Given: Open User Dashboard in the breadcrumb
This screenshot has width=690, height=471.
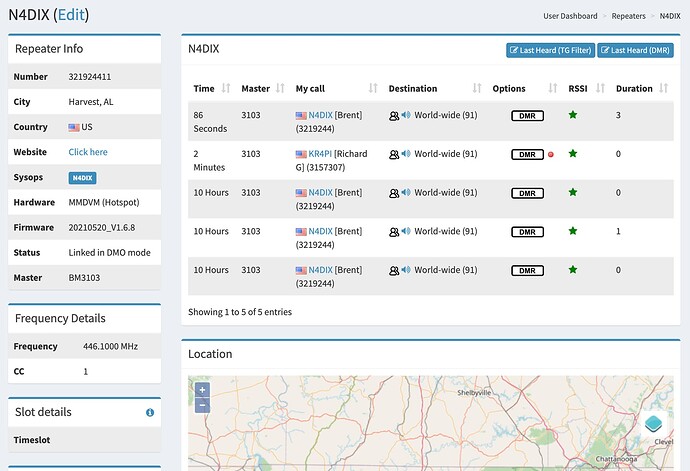Looking at the screenshot, I should click(570, 16).
